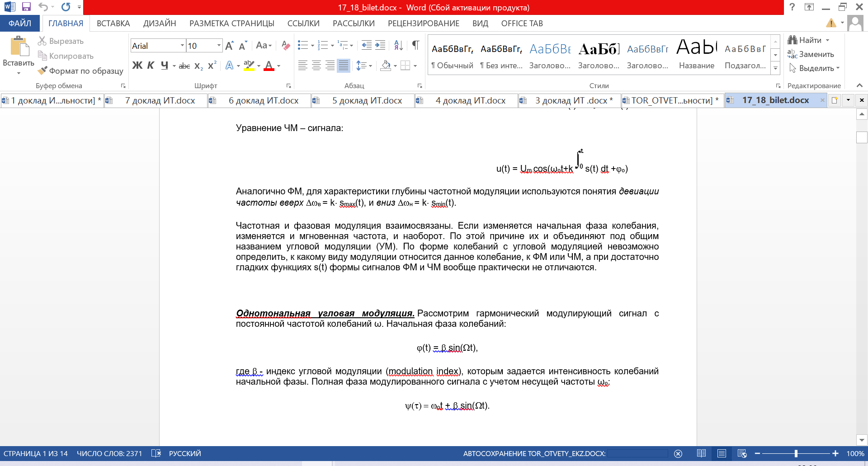The height and width of the screenshot is (466, 868).
Task: Open the font size dropdown
Action: click(x=219, y=46)
